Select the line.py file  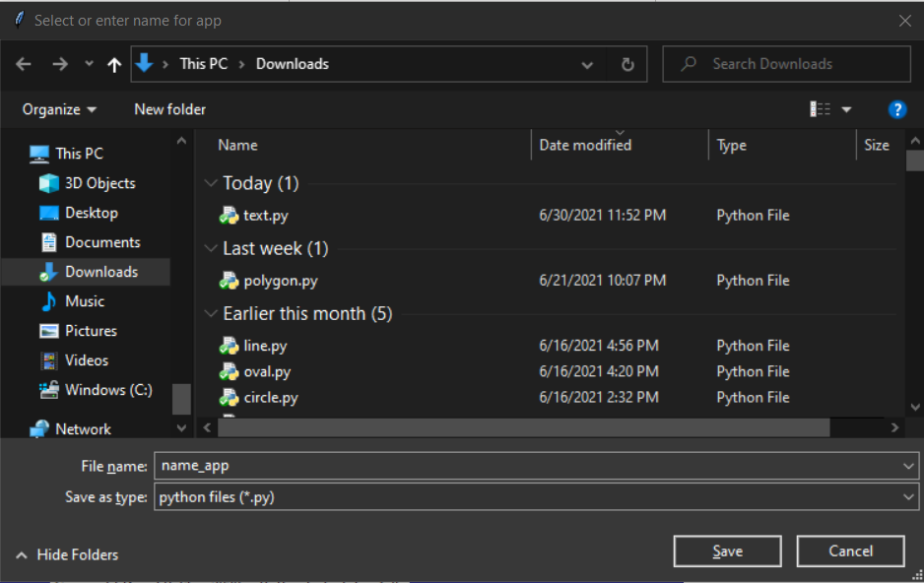click(265, 346)
